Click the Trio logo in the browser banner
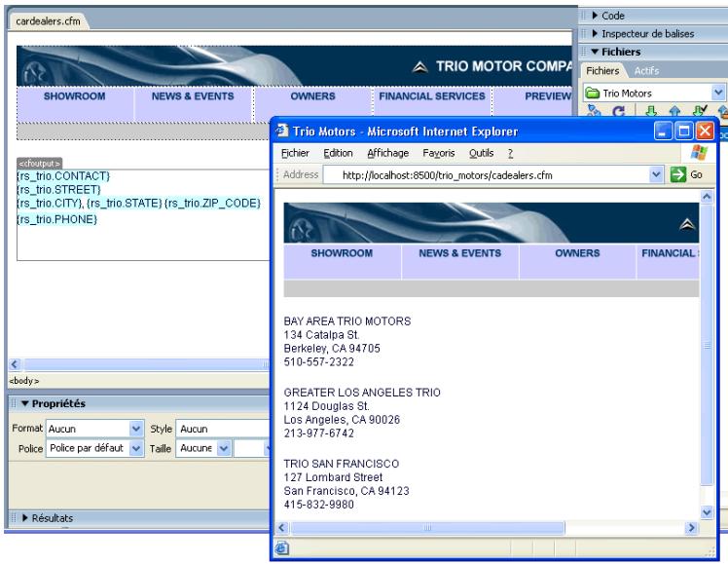The height and width of the screenshot is (564, 728). (x=687, y=225)
